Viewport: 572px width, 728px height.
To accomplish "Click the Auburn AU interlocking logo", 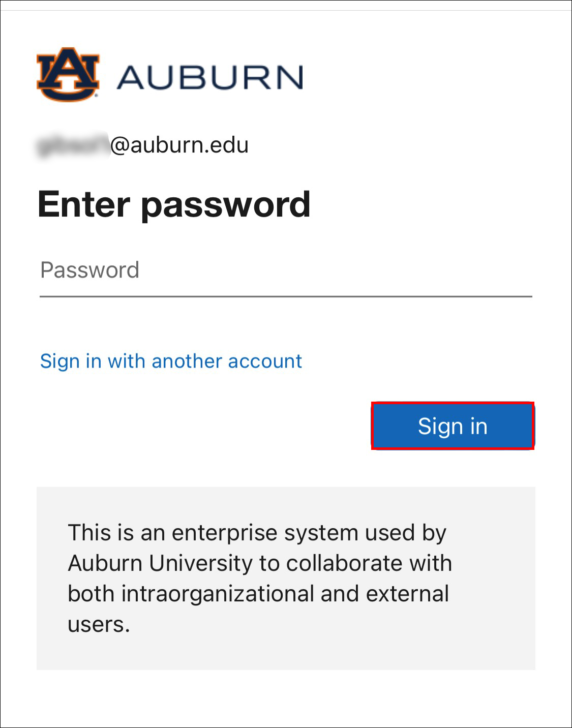I will [70, 75].
